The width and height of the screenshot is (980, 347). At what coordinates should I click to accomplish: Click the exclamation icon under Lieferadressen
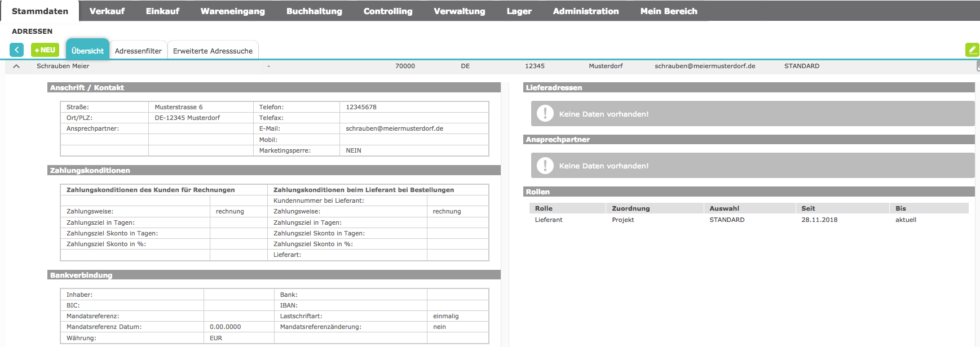click(x=545, y=114)
